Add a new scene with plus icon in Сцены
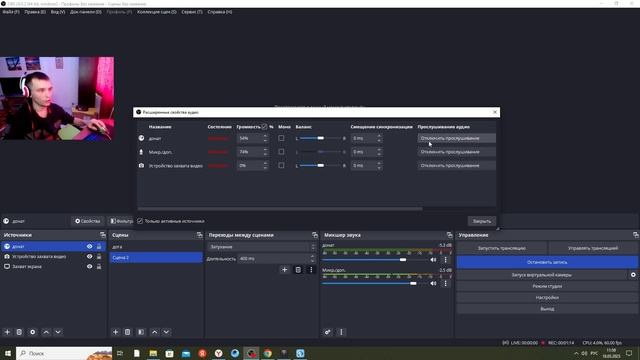Image resolution: width=640 pixels, height=360 pixels. (x=116, y=332)
